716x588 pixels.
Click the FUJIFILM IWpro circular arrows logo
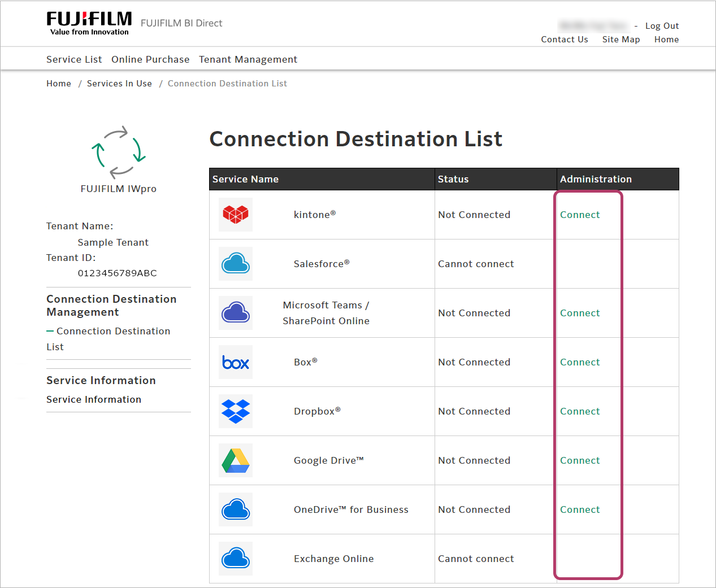(x=119, y=152)
